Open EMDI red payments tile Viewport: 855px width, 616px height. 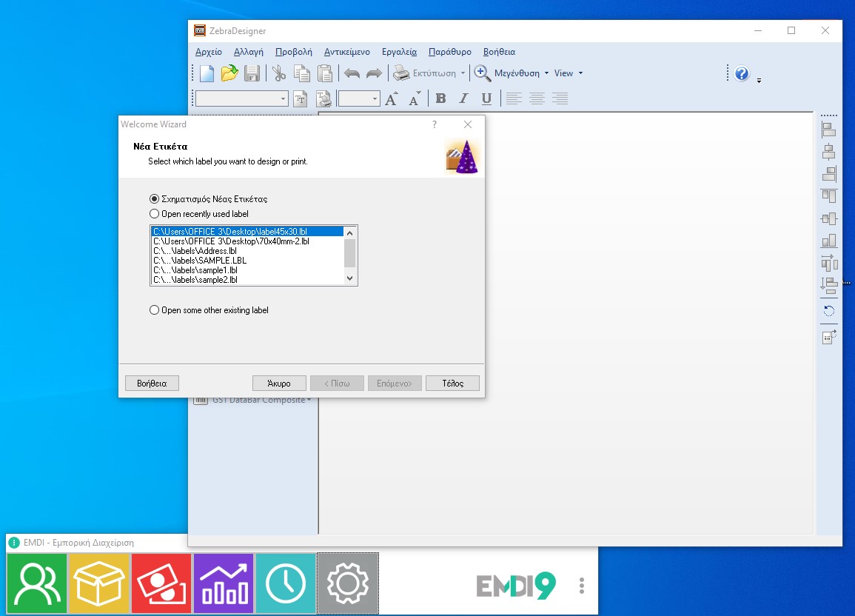click(x=161, y=584)
